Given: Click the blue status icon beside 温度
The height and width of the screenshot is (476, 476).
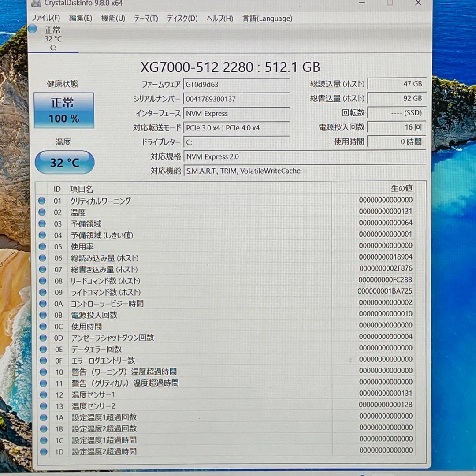Looking at the screenshot, I should [42, 212].
